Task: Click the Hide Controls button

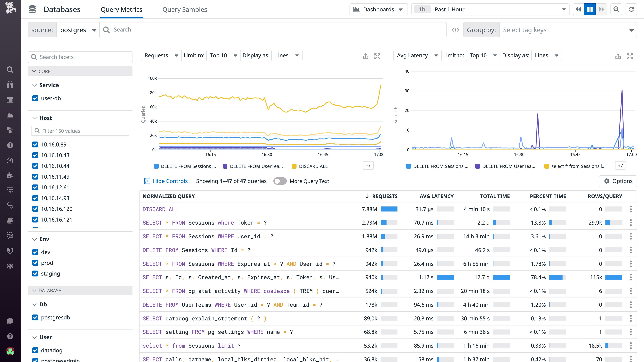Action: tap(166, 181)
